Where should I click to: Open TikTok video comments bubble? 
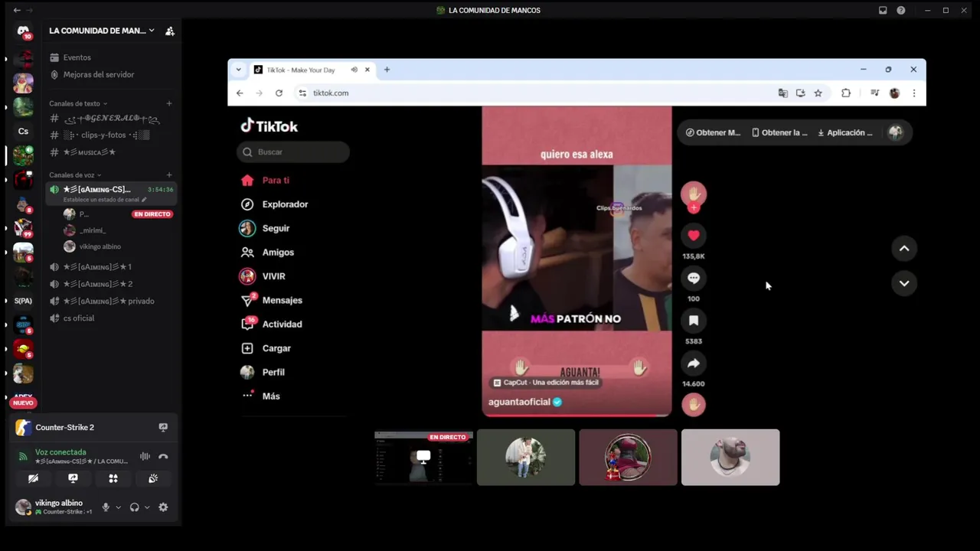(x=694, y=278)
